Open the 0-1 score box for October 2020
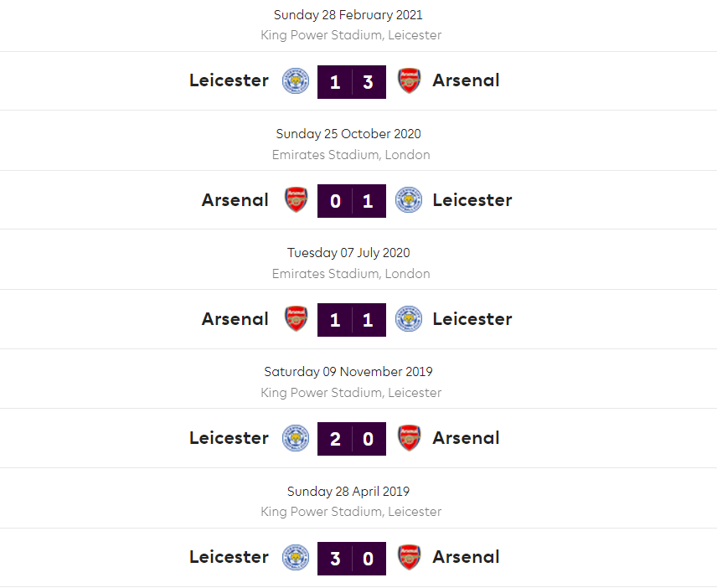 coord(352,201)
